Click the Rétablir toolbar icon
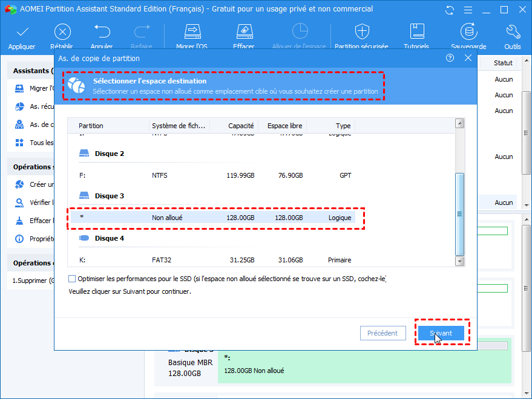 coord(62,32)
